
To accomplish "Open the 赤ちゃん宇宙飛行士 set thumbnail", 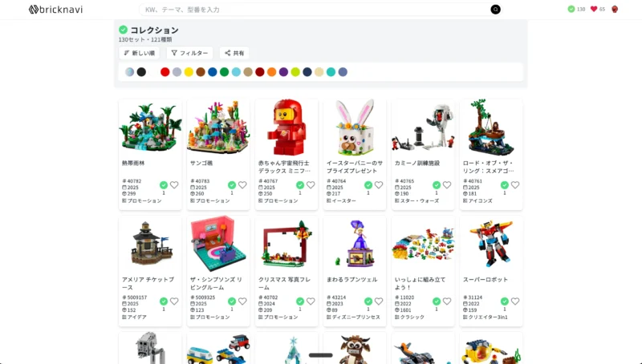I will point(286,127).
